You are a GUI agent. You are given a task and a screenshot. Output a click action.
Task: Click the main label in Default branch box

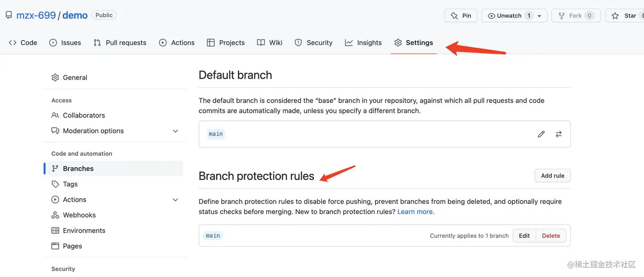point(216,134)
